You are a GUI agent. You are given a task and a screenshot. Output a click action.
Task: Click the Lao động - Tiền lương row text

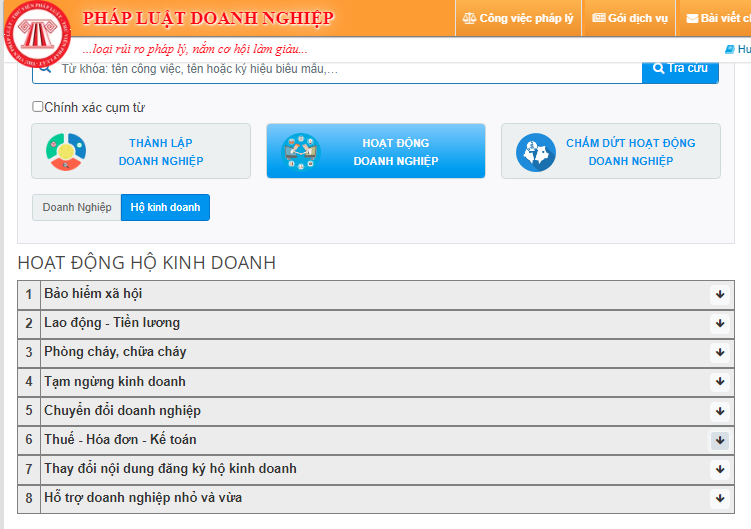pyautogui.click(x=112, y=323)
